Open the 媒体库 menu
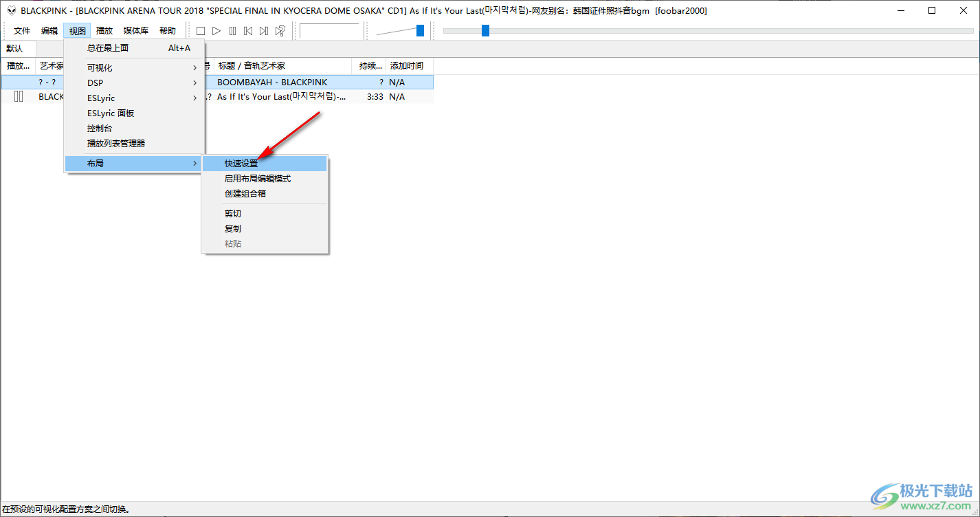The image size is (980, 517). click(136, 31)
